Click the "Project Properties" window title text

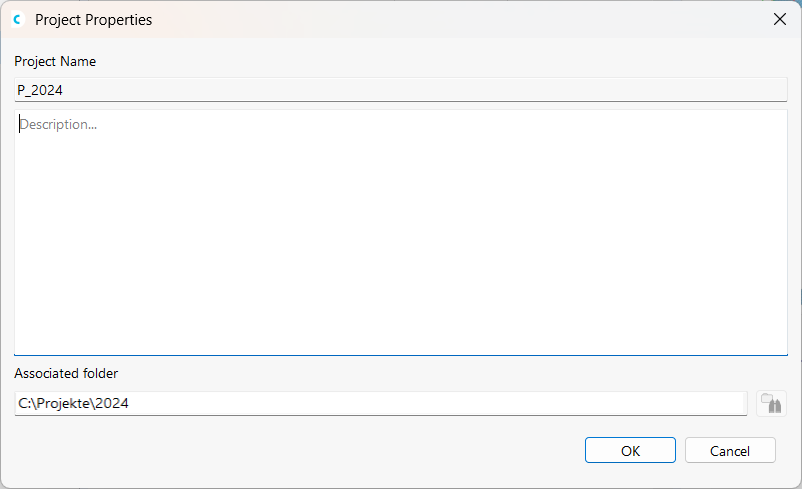93,19
